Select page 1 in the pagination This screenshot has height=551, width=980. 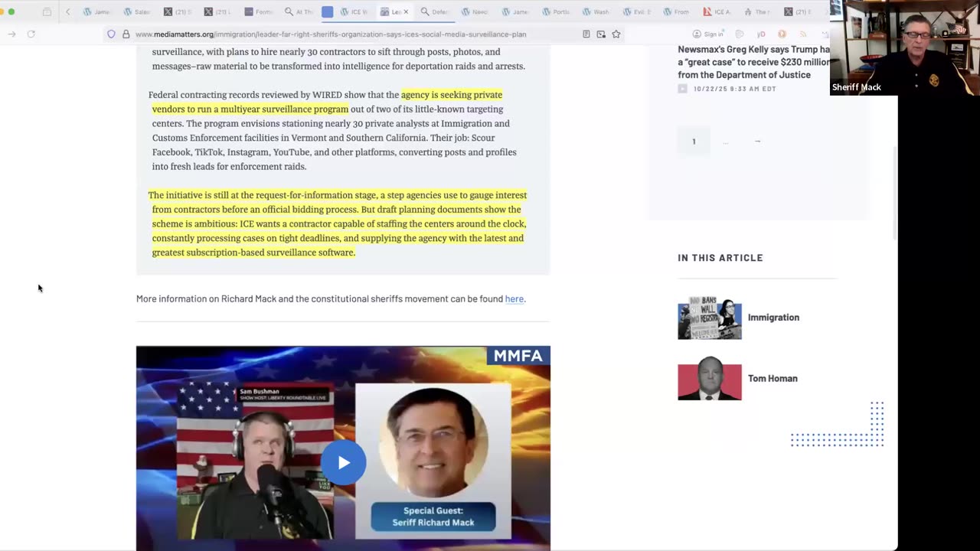(694, 142)
